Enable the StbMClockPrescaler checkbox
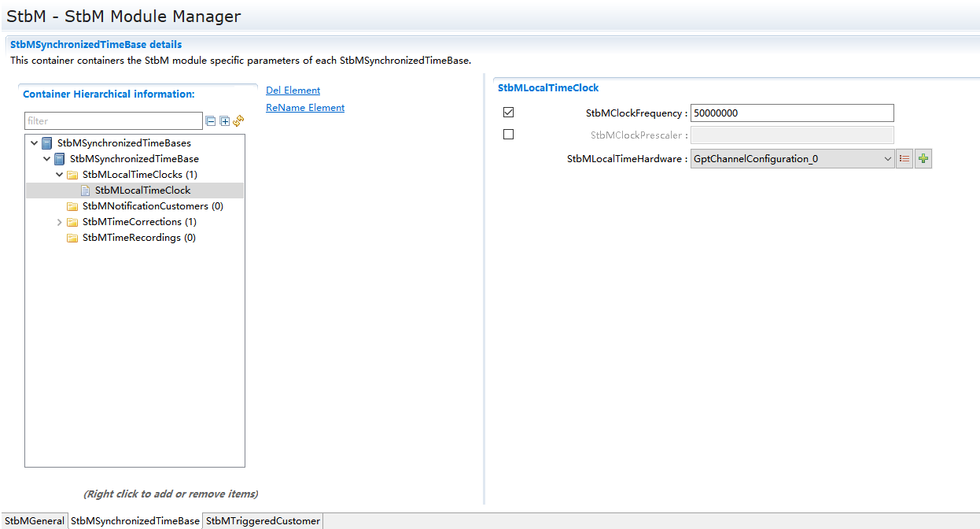980x529 pixels. tap(508, 135)
